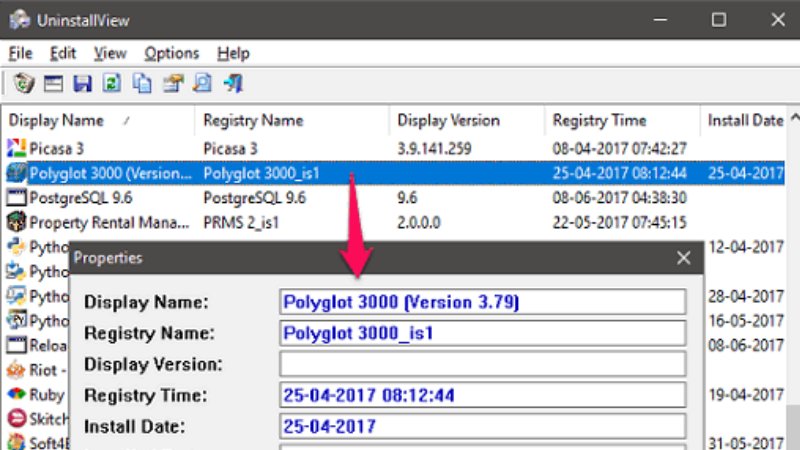Close the Properties dialog
This screenshot has width=800, height=450.
pos(683,258)
